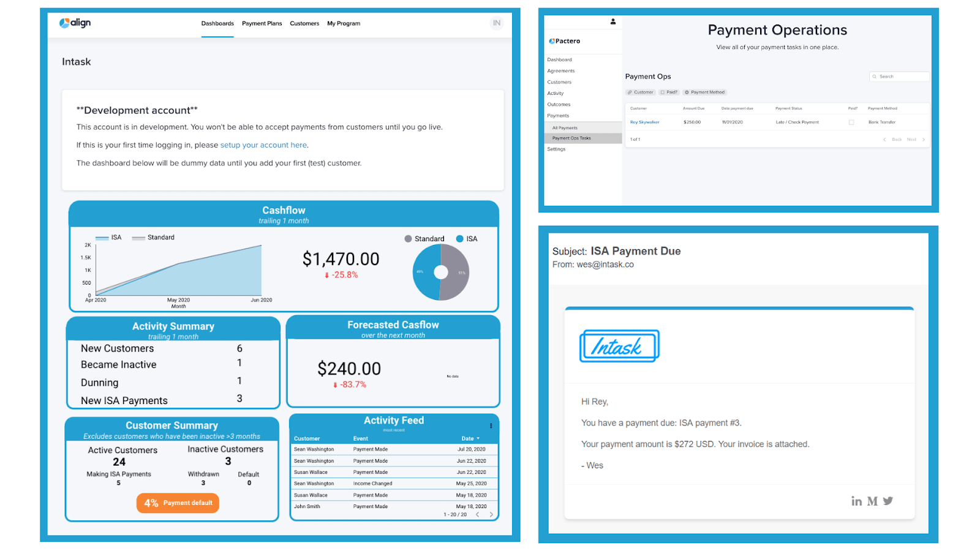Toggle the Standard line in the chart legend
Viewport: 980px width, 551px height.
[153, 238]
